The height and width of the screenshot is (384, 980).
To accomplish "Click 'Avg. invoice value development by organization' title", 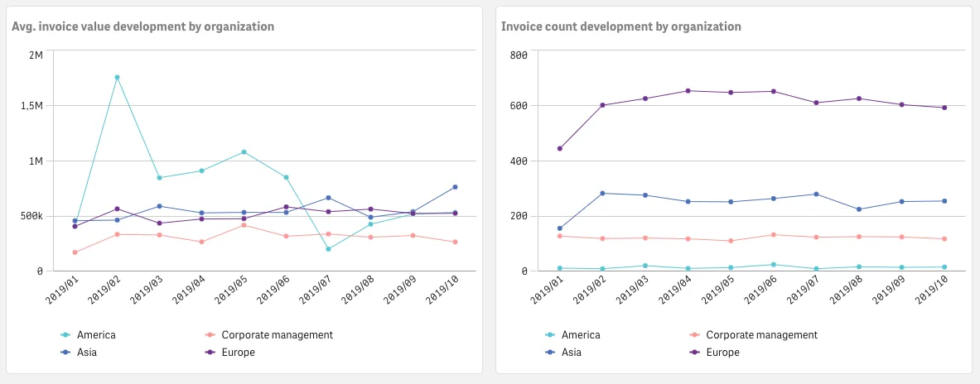I will click(x=142, y=26).
